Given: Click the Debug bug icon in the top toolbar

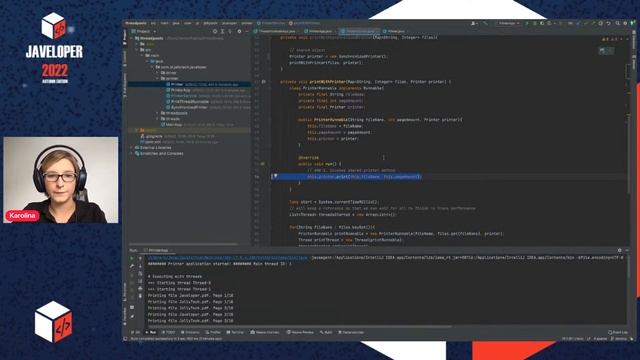Looking at the screenshot, I should coord(535,24).
